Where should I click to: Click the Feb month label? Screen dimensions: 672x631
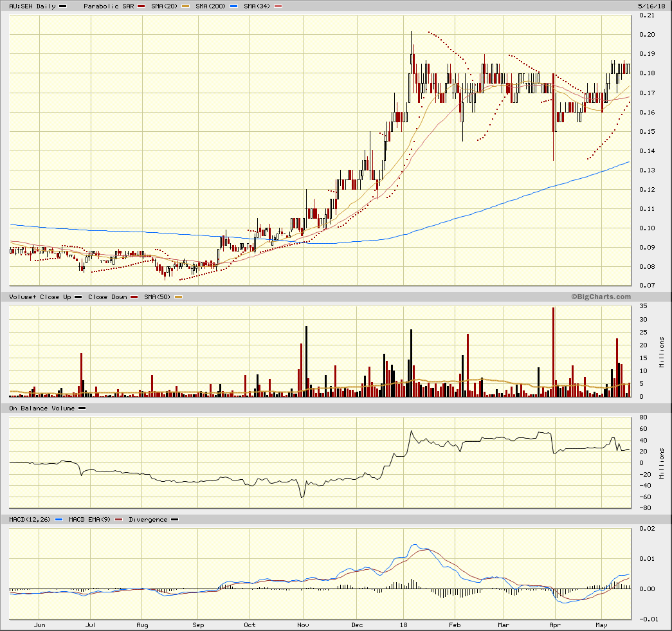click(x=455, y=625)
